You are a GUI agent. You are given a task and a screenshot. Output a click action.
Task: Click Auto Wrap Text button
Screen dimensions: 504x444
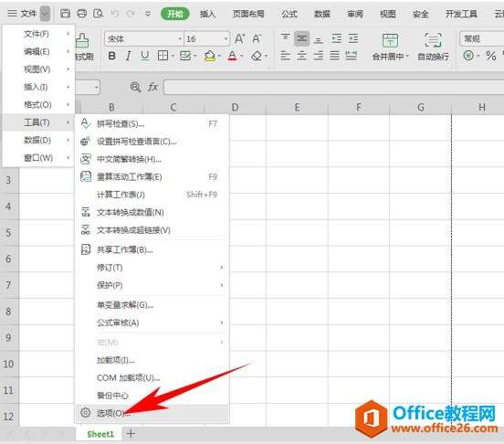pos(433,47)
